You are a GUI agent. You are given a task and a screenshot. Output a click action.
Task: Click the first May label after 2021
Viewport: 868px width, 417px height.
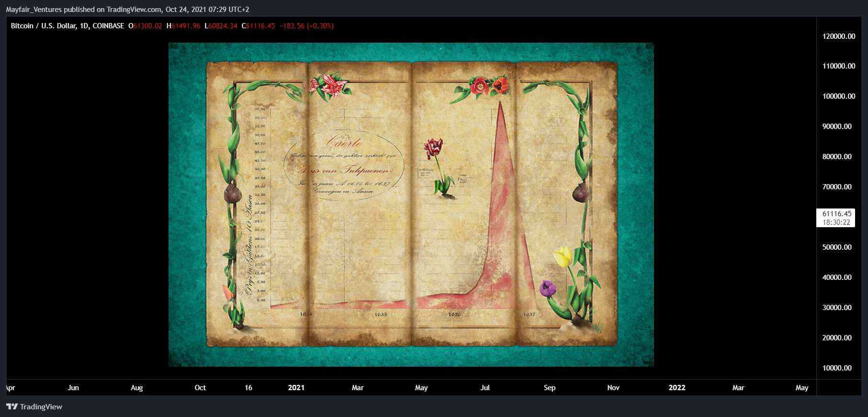[x=421, y=388]
